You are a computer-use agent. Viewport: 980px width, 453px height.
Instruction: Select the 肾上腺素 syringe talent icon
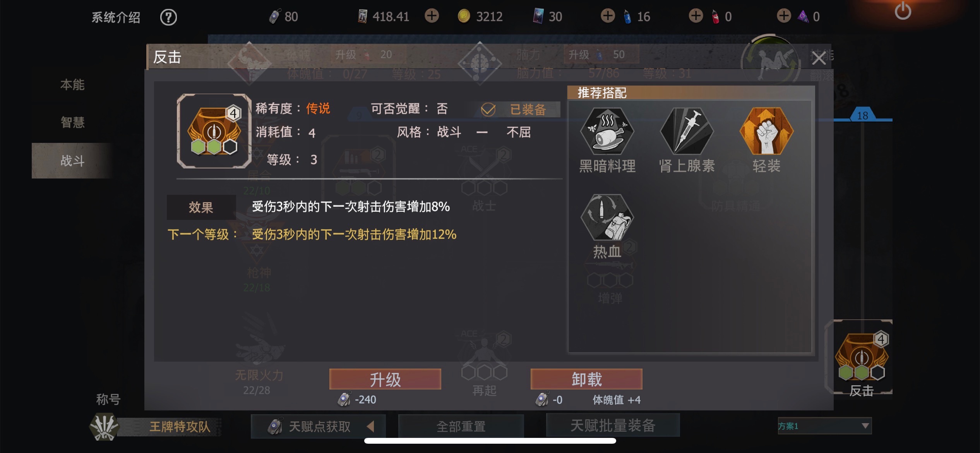click(x=687, y=131)
